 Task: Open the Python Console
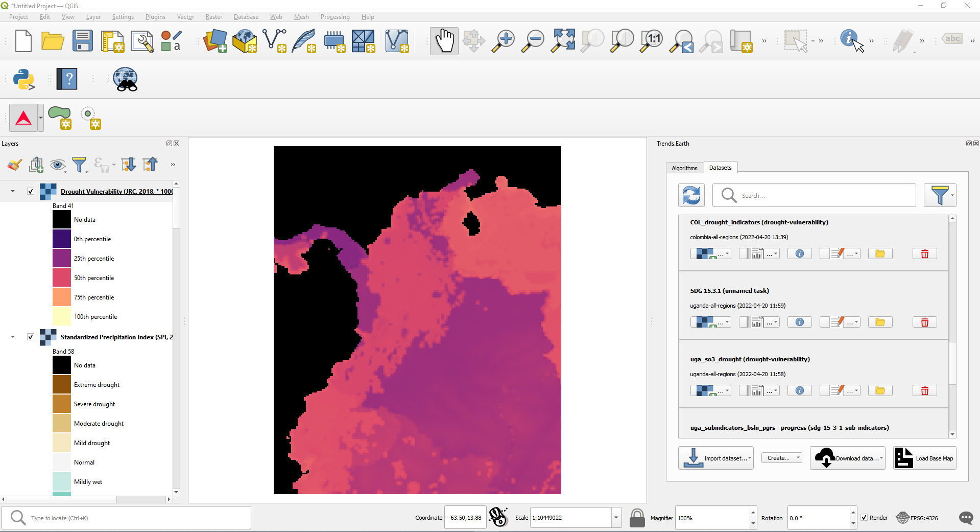[x=24, y=79]
